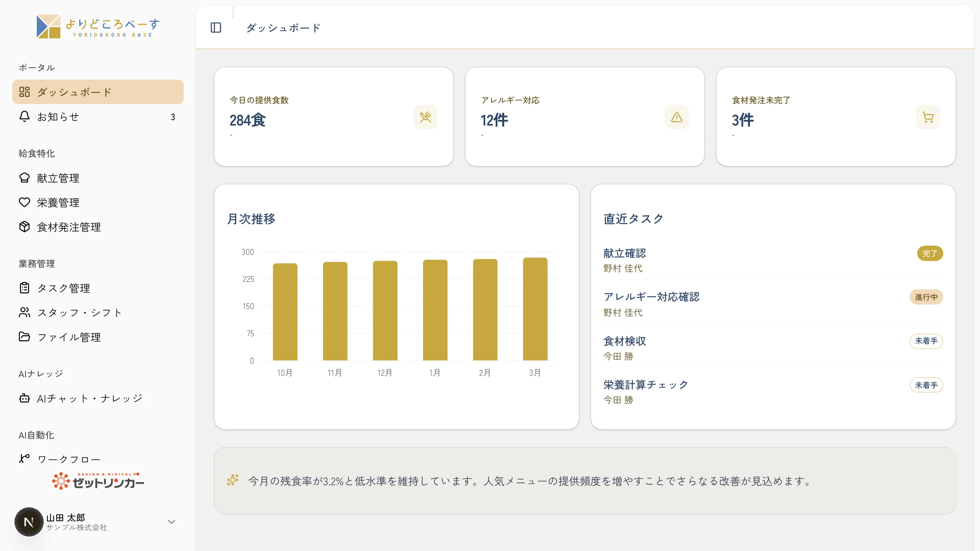This screenshot has width=980, height=551.
Task: Click the お知らせ badge count 3
Action: click(x=173, y=117)
